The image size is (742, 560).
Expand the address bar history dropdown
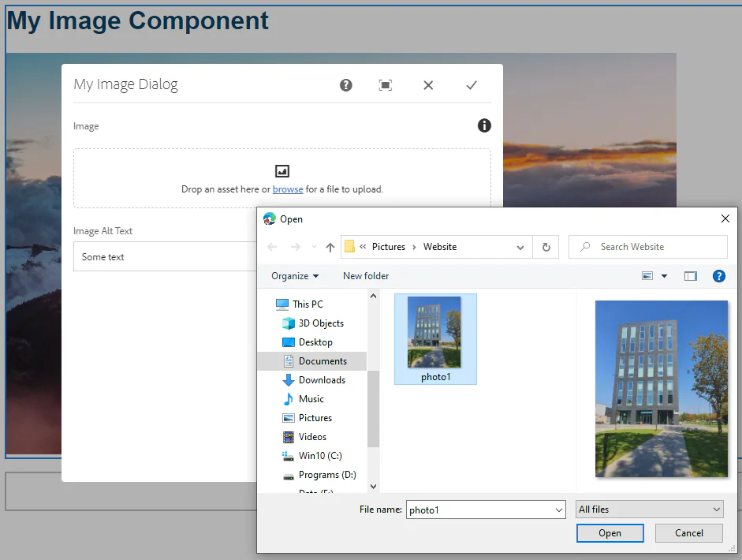[520, 248]
